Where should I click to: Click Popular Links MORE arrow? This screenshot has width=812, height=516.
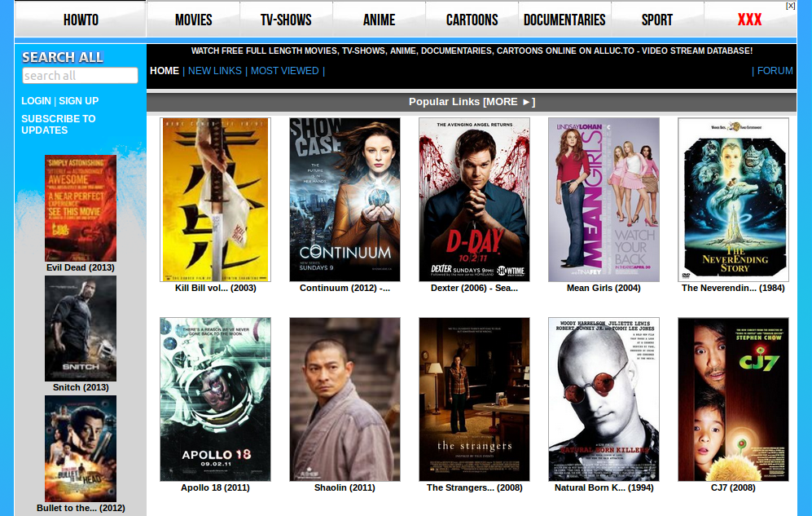509,102
